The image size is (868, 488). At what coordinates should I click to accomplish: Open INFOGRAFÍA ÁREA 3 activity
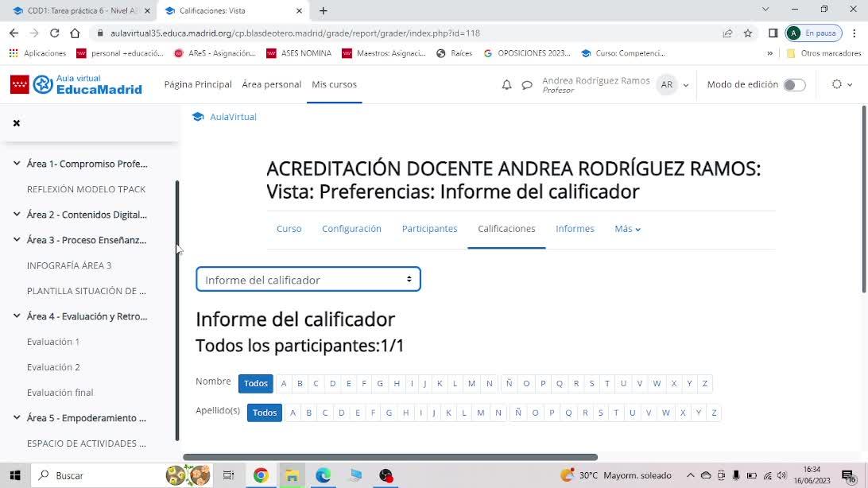tap(69, 265)
